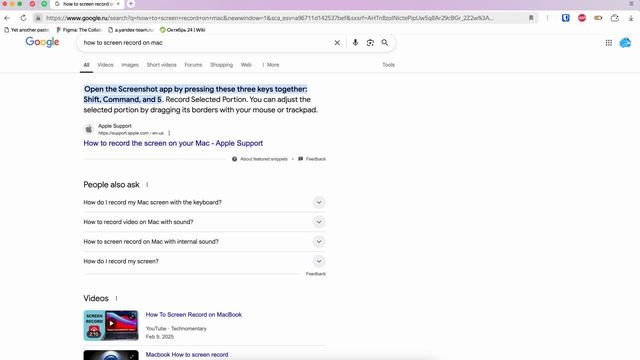
Task: Click the URL address bar
Action: click(x=269, y=18)
